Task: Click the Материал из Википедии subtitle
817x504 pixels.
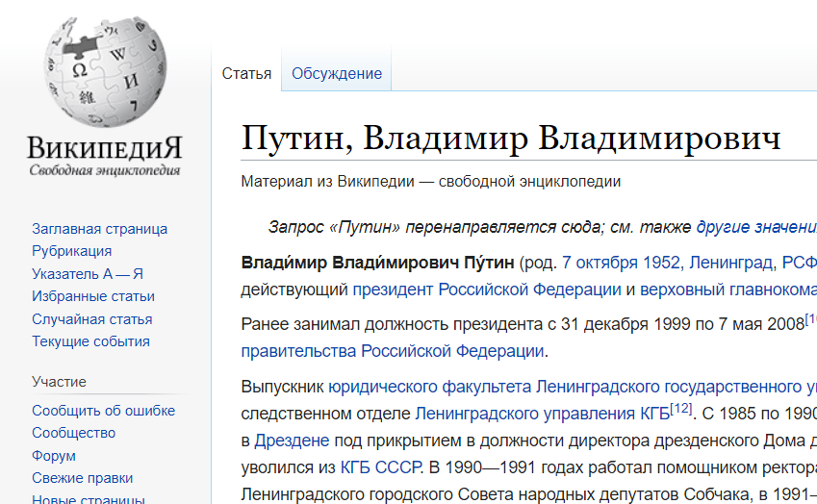Action: [431, 181]
